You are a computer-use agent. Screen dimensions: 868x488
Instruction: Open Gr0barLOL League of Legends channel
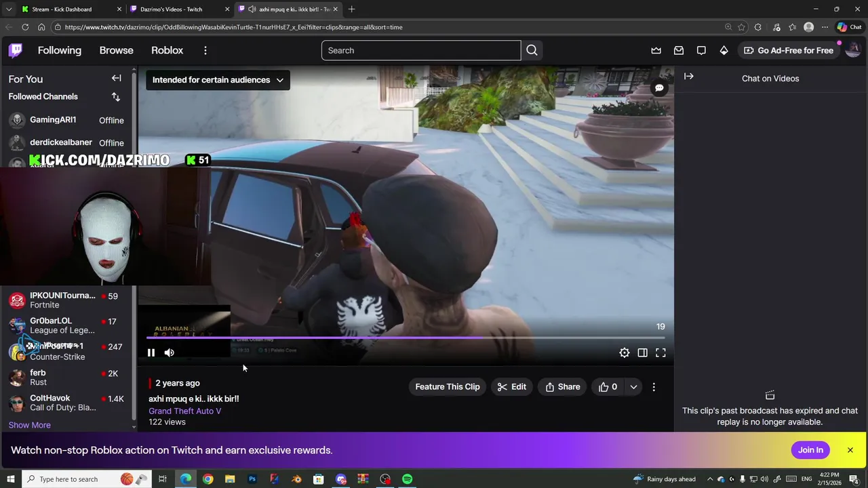pos(66,325)
